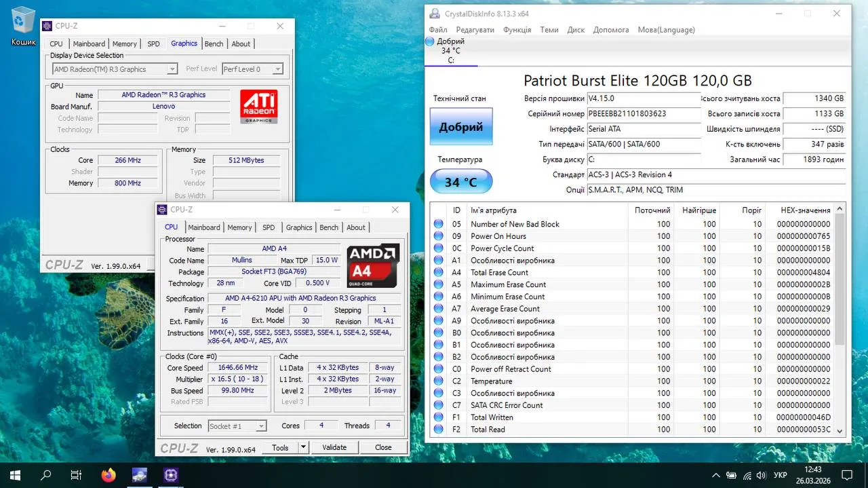Show hidden tray icons chevron
The width and height of the screenshot is (868, 488).
(x=716, y=475)
